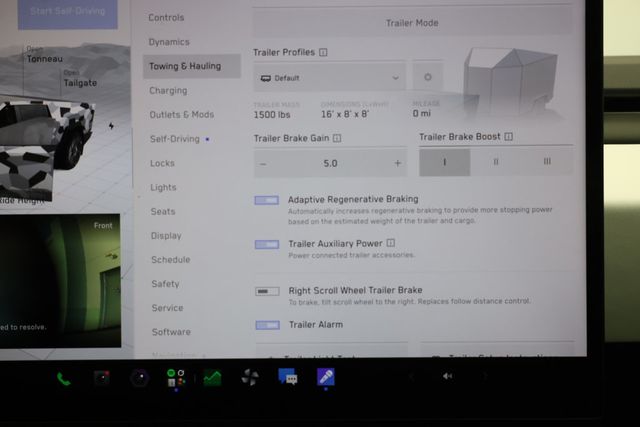This screenshot has height=427, width=640.
Task: Click the Trailer Brake Gain info icon
Action: click(x=337, y=138)
